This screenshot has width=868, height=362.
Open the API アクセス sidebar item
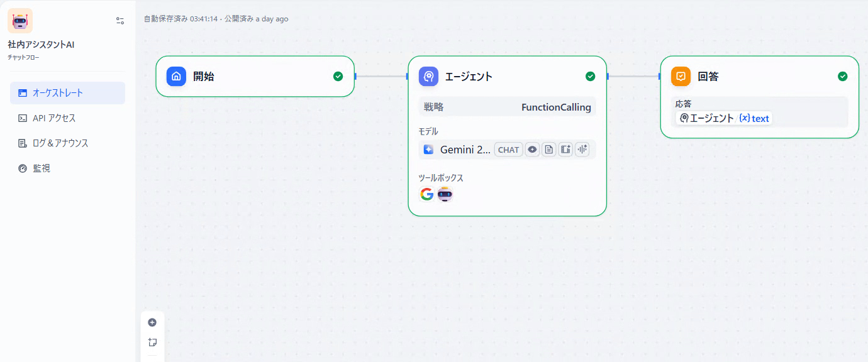(67, 118)
